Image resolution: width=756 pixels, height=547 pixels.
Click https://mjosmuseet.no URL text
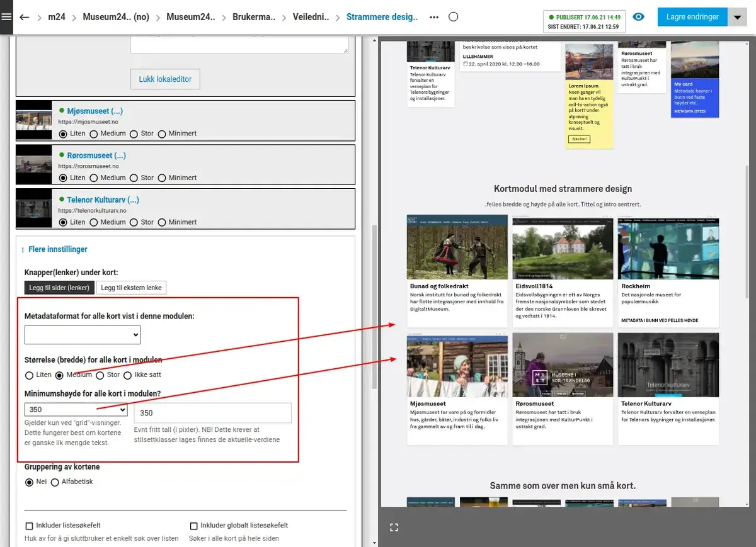[x=88, y=121]
